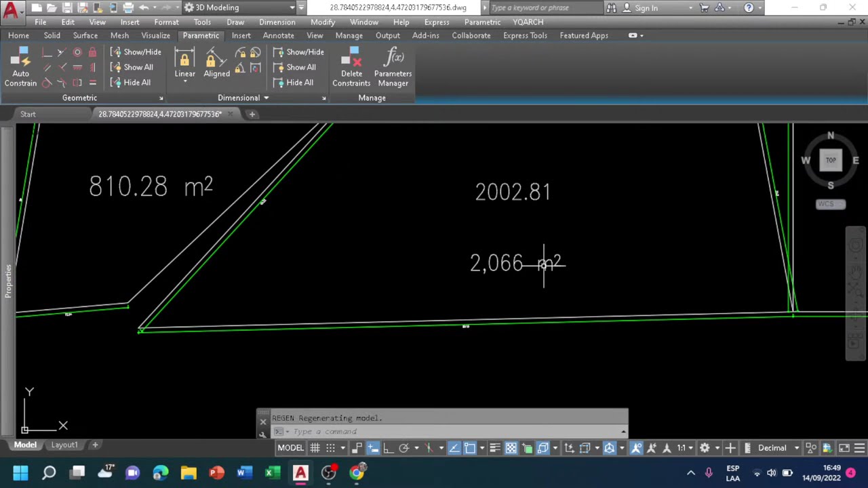Viewport: 868px width, 488px height.
Task: Expand the Dimensional panel arrow
Action: [266, 98]
